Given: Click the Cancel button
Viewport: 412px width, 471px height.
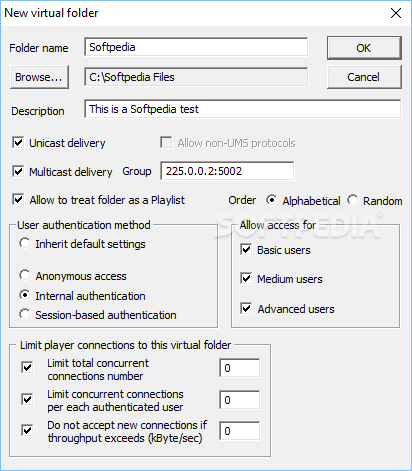Looking at the screenshot, I should pyautogui.click(x=364, y=77).
